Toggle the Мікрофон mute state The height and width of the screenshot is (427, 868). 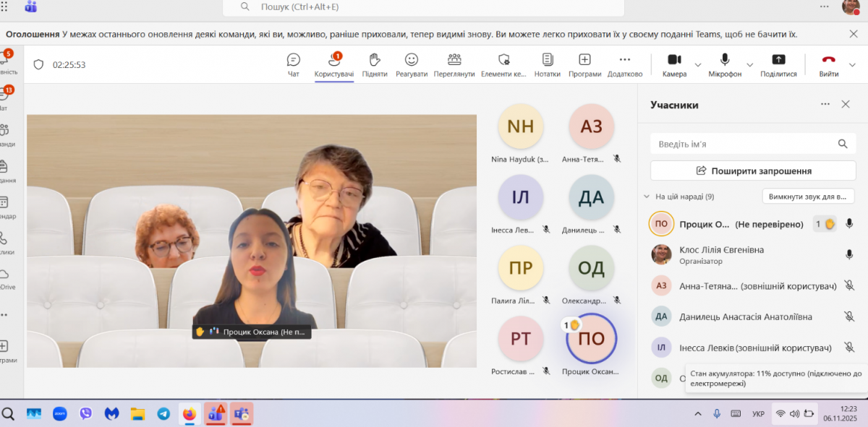(725, 64)
